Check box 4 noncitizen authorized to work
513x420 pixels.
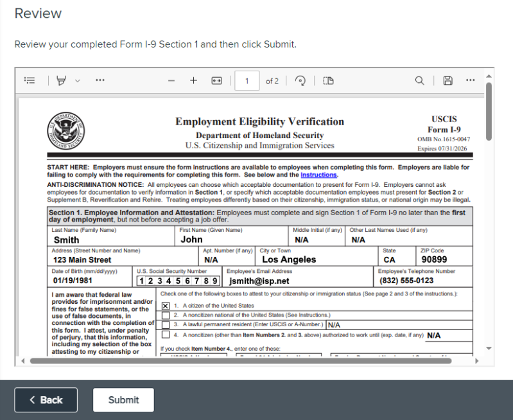(x=166, y=335)
